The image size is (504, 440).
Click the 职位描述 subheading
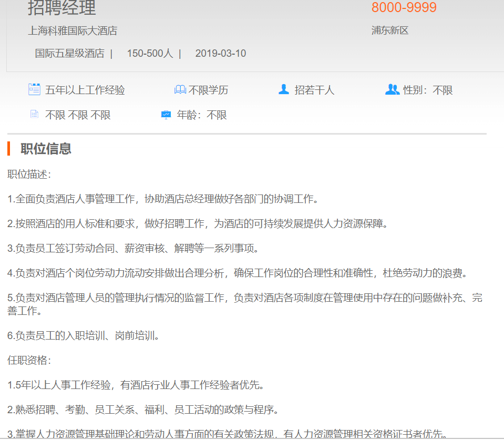(29, 174)
